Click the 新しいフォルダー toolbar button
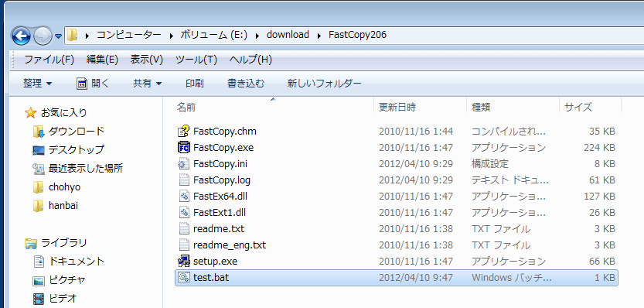The image size is (644, 308). (324, 84)
